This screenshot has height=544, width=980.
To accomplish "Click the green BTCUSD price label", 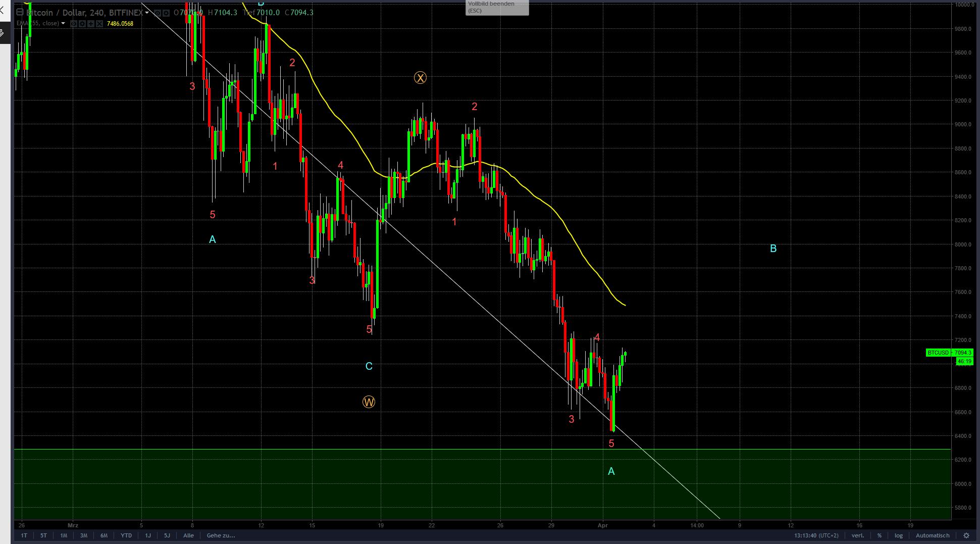I will click(x=938, y=353).
